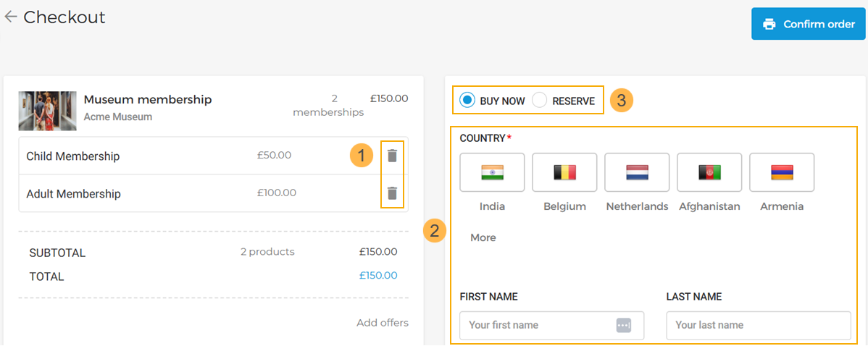This screenshot has width=868, height=346.
Task: Click into the Last Name field
Action: pyautogui.click(x=758, y=326)
